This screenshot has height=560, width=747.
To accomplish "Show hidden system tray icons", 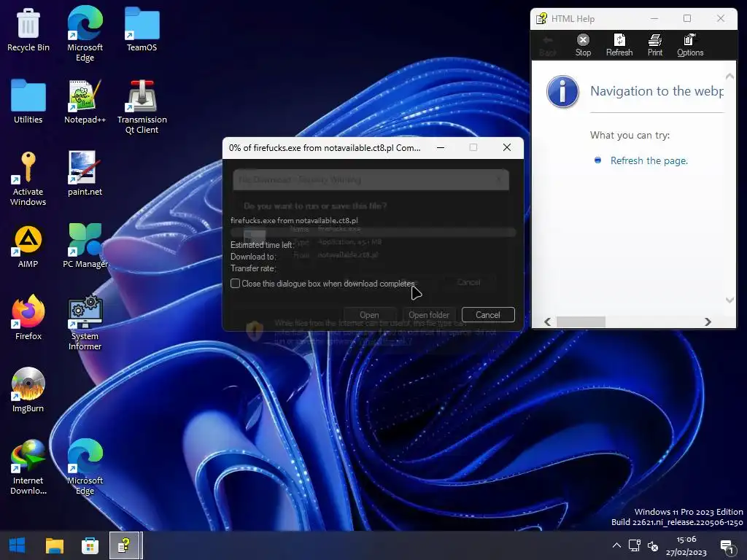I will [616, 545].
